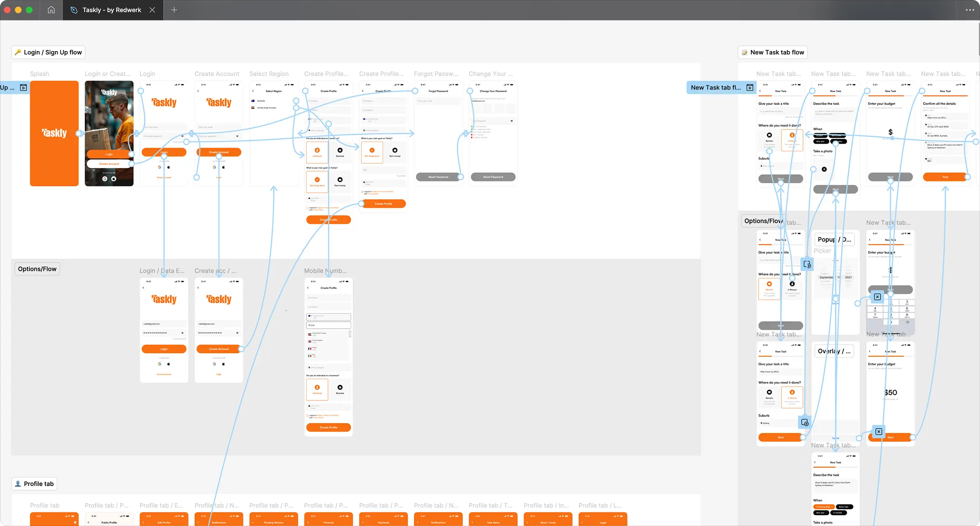Screen dimensions: 980x526
Task: Select Business option in Mobile Numb... frame
Action: pyautogui.click(x=340, y=389)
